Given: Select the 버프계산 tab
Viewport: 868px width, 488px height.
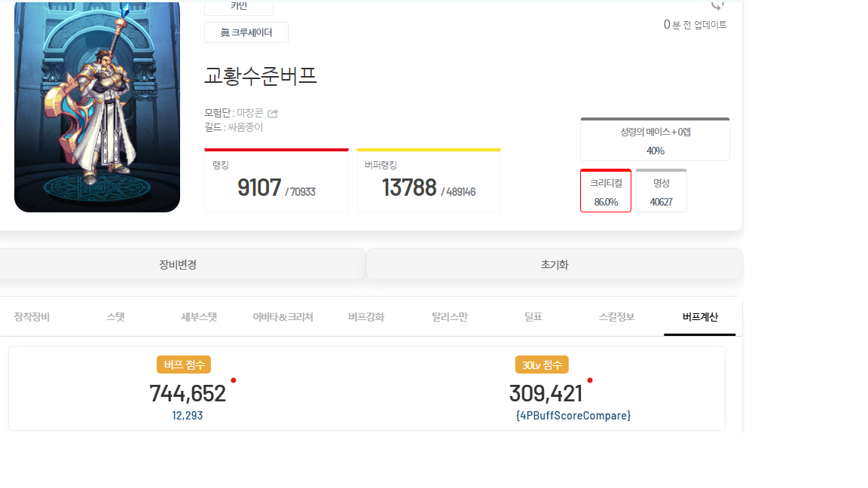Looking at the screenshot, I should click(700, 317).
